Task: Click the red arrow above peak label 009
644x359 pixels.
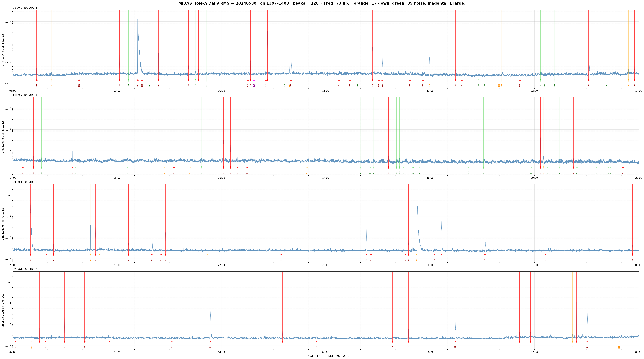Action: (189, 80)
